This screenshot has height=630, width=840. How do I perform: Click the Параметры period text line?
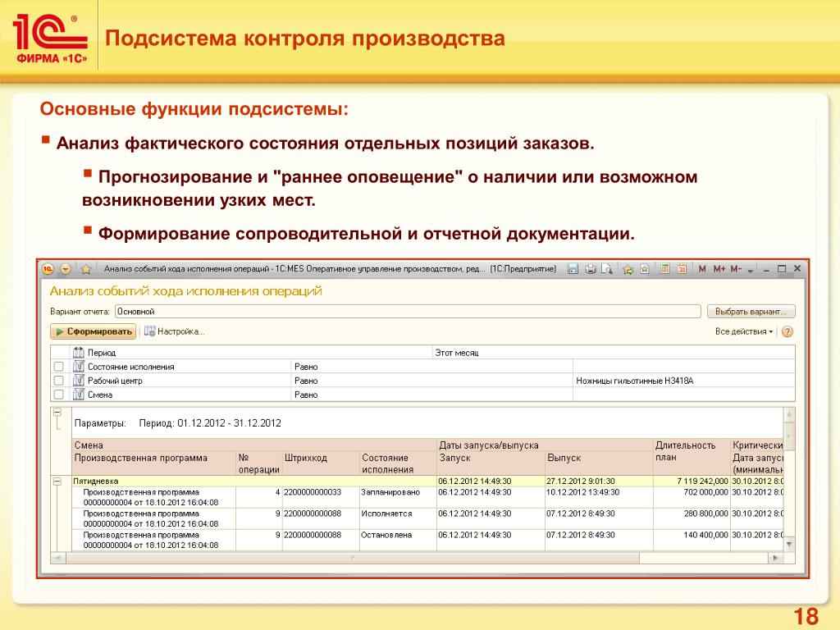pos(177,423)
